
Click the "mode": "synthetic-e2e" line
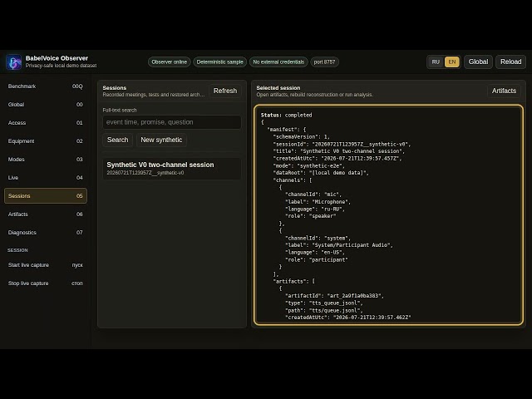(x=308, y=166)
